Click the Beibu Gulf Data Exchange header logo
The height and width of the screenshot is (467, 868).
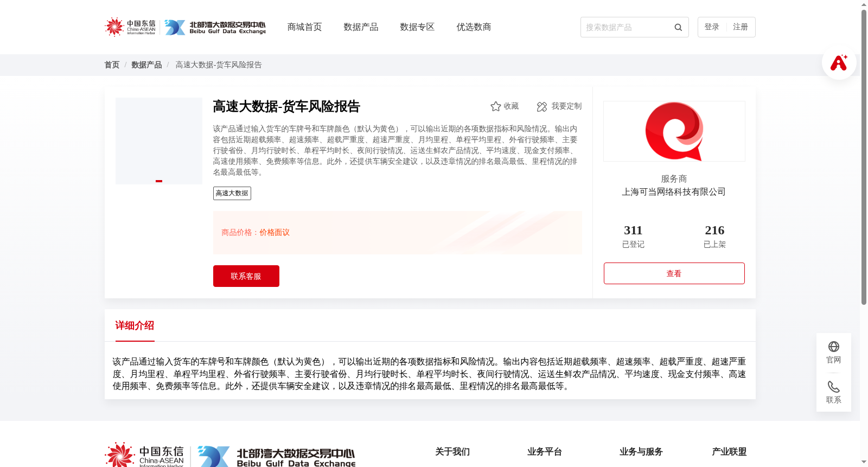coord(215,27)
